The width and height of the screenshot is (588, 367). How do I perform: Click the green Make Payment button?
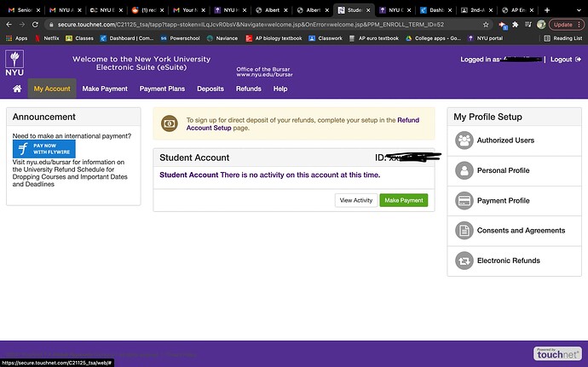pyautogui.click(x=403, y=200)
